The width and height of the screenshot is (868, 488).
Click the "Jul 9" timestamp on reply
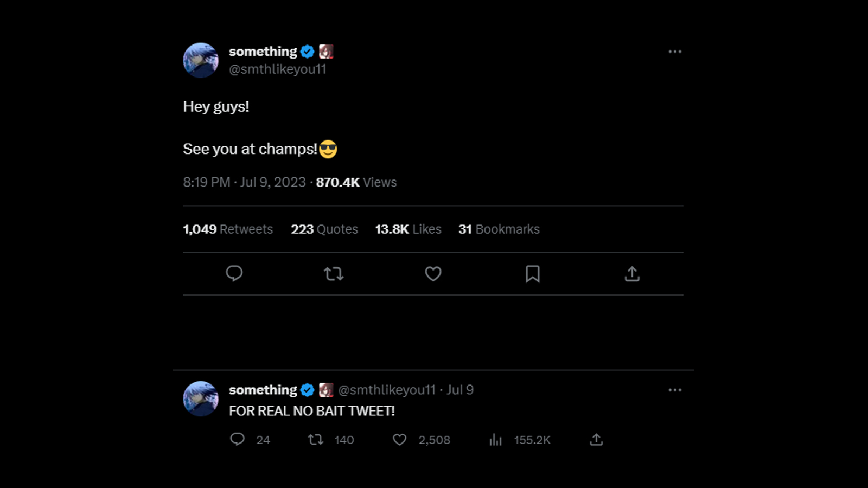pyautogui.click(x=460, y=390)
